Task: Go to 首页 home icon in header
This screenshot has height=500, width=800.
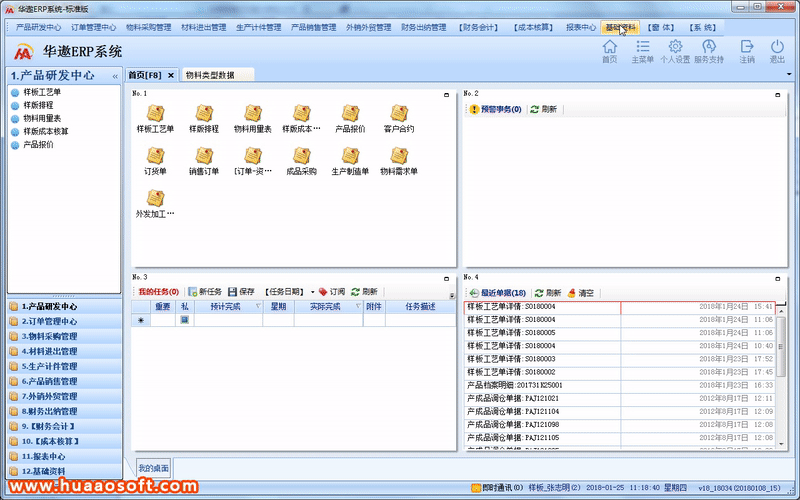Action: (610, 52)
